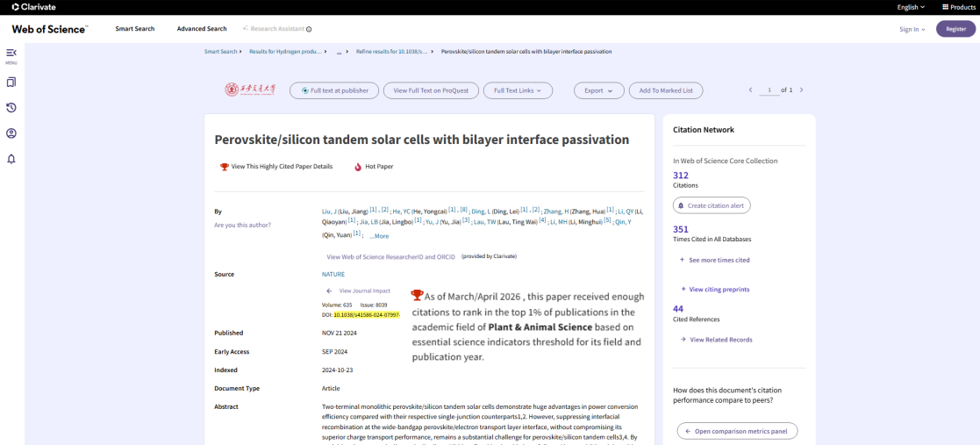Click the Hot Paper flame icon
The image size is (980, 445).
358,167
